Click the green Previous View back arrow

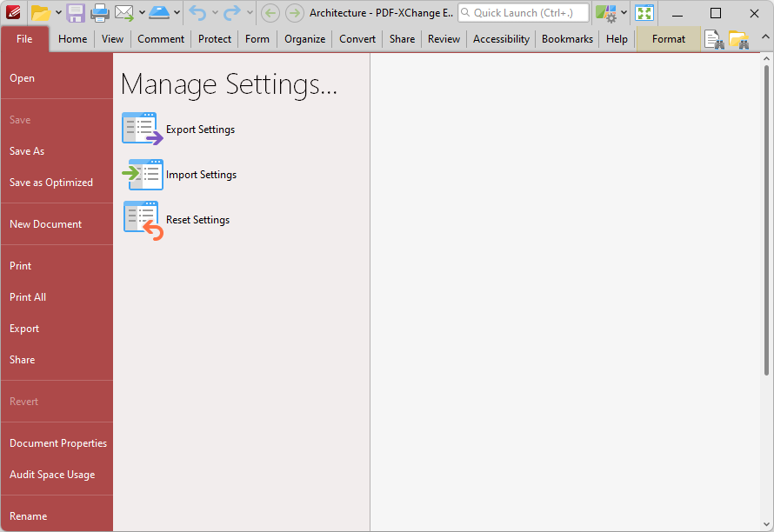[x=270, y=13]
